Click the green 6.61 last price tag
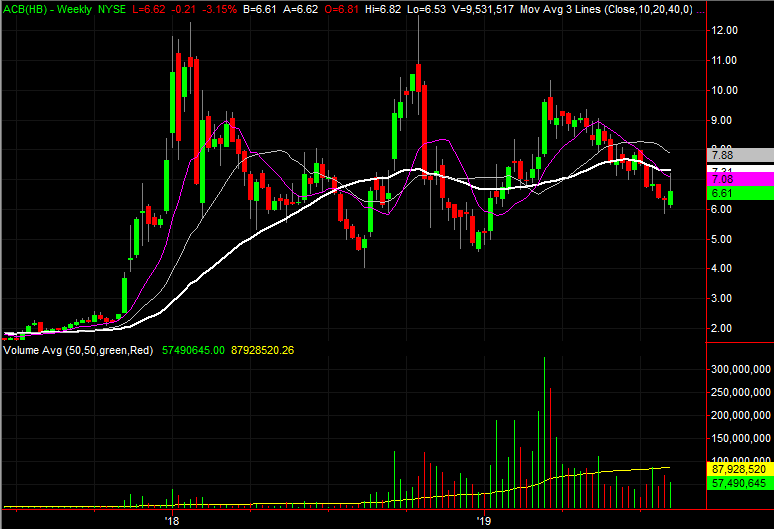The image size is (774, 529). coord(740,193)
